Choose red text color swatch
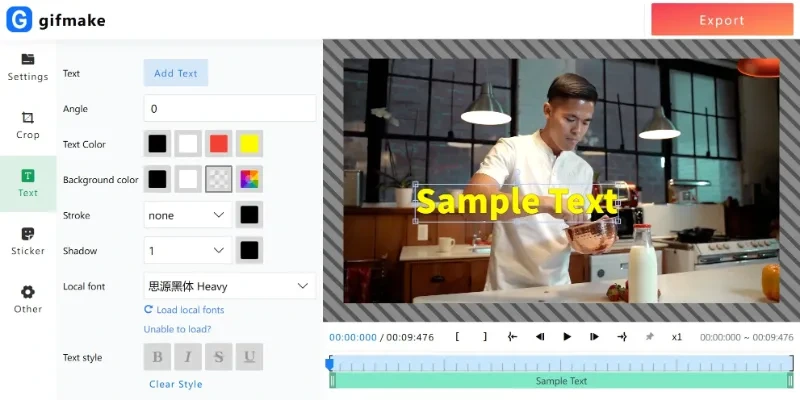The image size is (800, 400). (218, 144)
